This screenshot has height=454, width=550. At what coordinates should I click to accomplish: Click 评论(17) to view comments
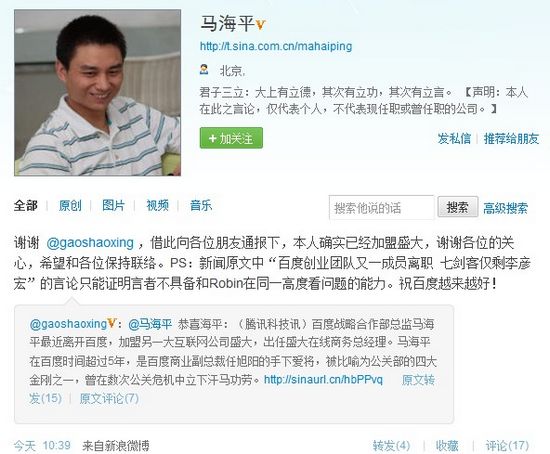coord(507,446)
